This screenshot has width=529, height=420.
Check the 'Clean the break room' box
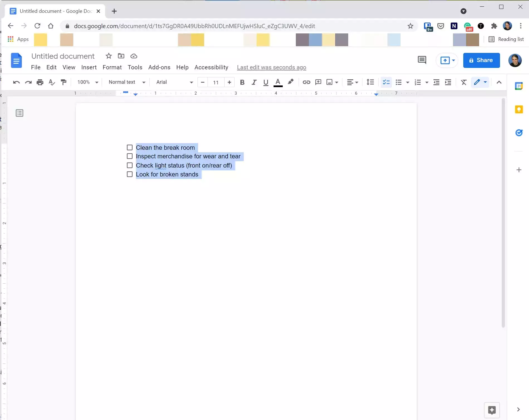[x=130, y=148]
